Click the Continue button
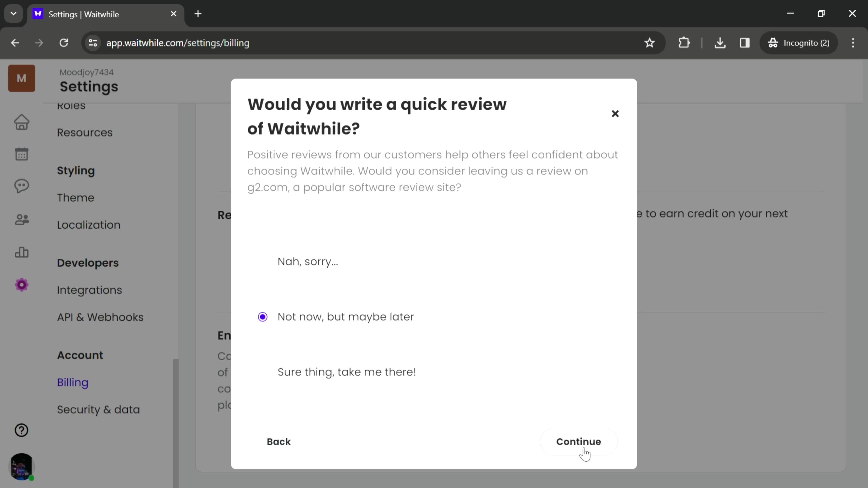This screenshot has width=868, height=488. point(579,441)
